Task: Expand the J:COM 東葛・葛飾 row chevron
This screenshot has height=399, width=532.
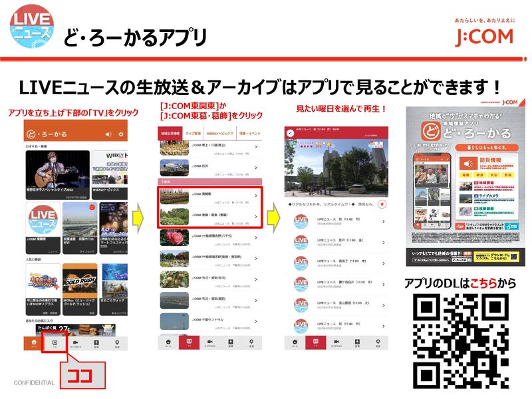Action: click(256, 217)
